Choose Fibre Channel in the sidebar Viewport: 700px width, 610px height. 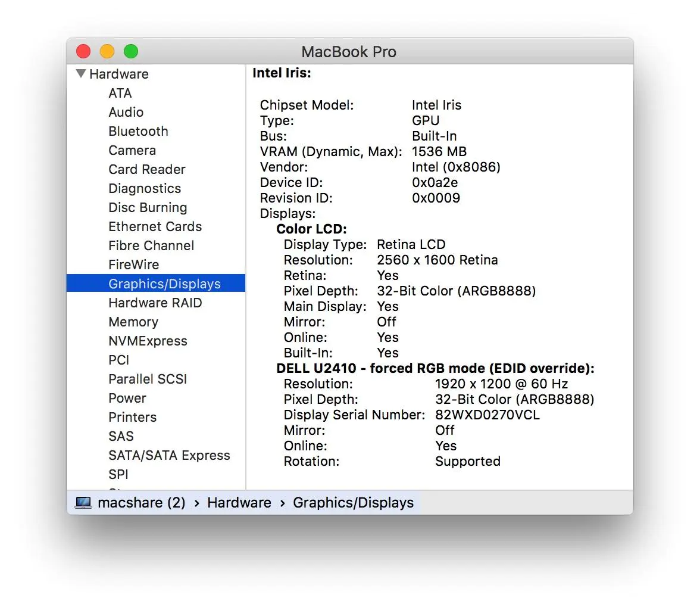[x=151, y=246]
